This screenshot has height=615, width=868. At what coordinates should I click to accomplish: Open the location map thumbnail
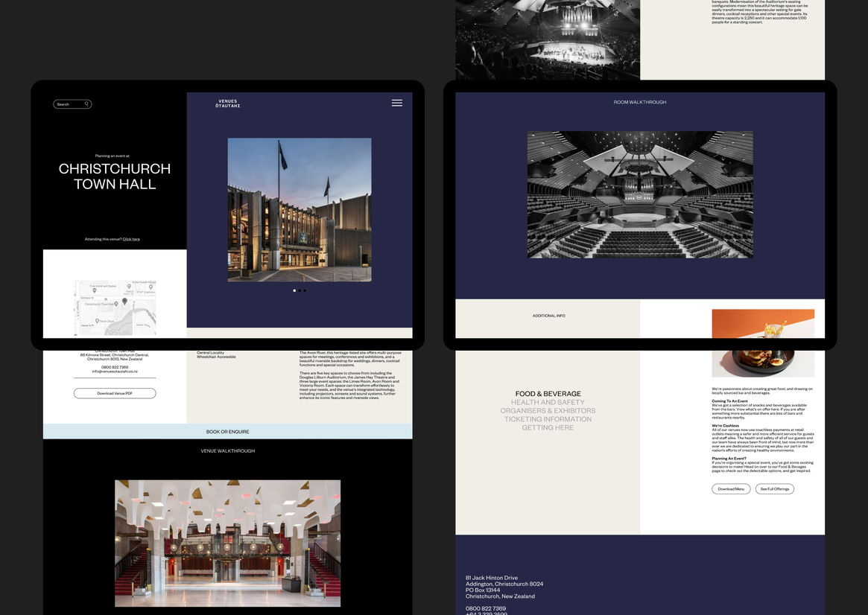tap(115, 307)
